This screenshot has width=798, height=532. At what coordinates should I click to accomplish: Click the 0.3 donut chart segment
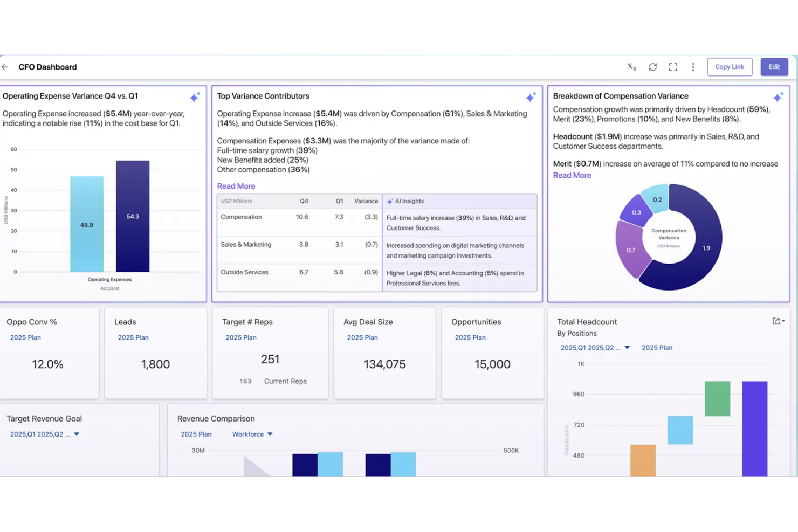[636, 212]
